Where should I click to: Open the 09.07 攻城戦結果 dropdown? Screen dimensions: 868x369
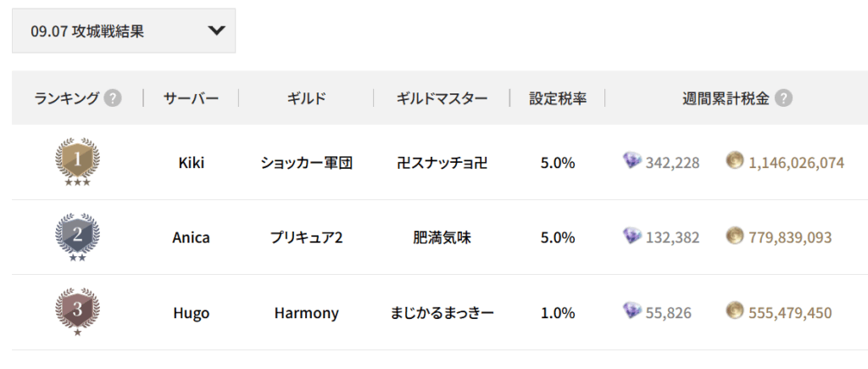(x=123, y=31)
